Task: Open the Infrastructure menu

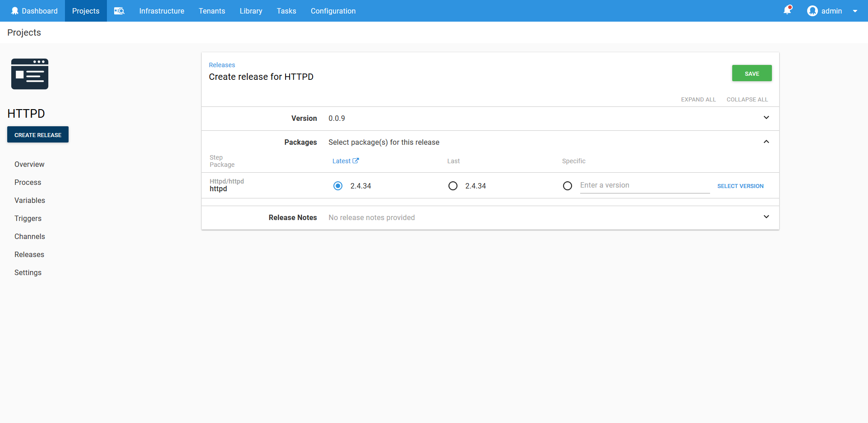Action: (x=162, y=11)
